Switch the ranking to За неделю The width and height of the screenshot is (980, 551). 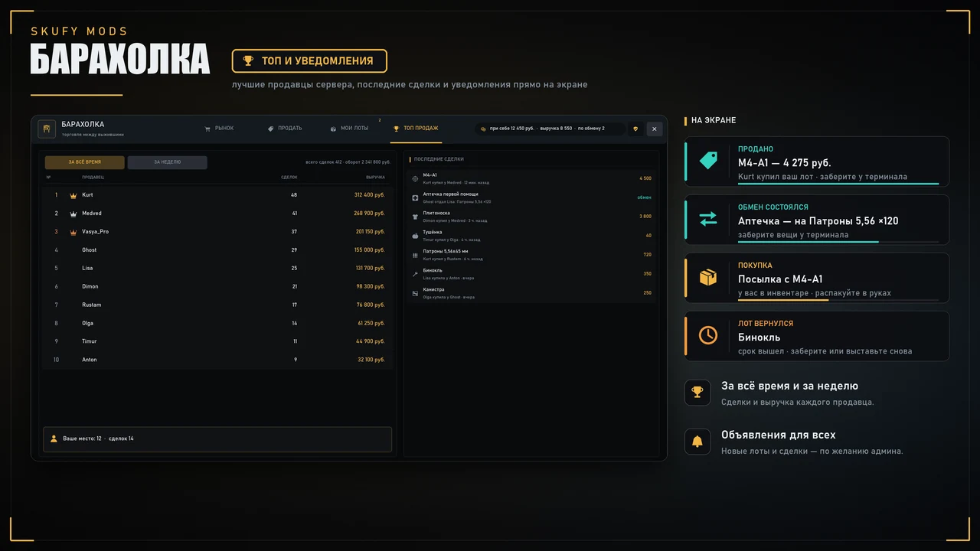167,162
